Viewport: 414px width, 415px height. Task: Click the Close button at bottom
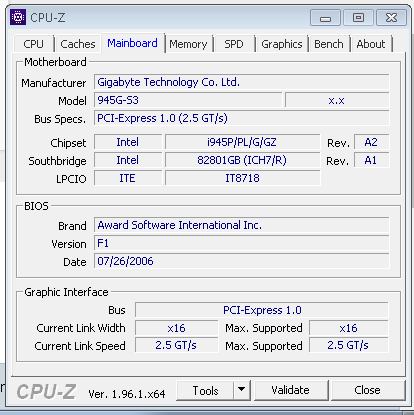[x=367, y=390]
